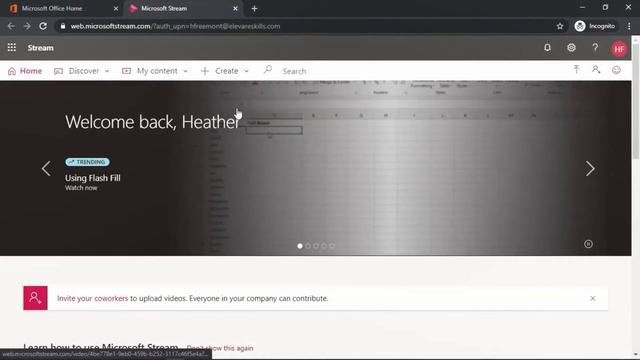Click the Trending badge
The width and height of the screenshot is (640, 360).
[87, 162]
